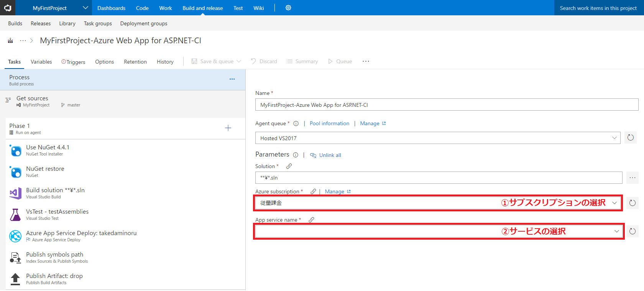Screen dimensions: 644x291
Task: Click the Queue button
Action: (x=340, y=61)
